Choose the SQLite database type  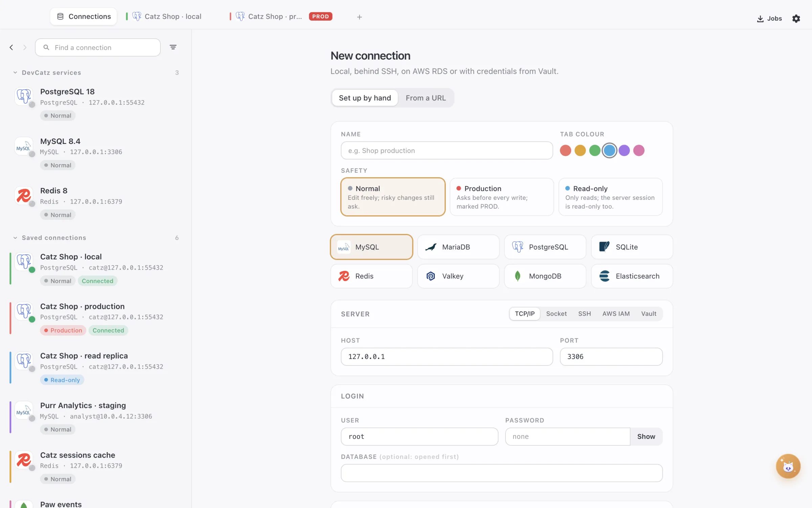632,247
